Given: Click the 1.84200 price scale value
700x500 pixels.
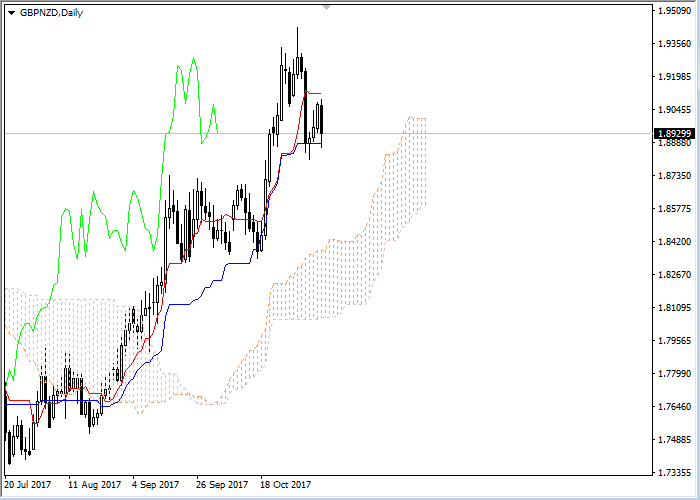Looking at the screenshot, I should pyautogui.click(x=674, y=242).
